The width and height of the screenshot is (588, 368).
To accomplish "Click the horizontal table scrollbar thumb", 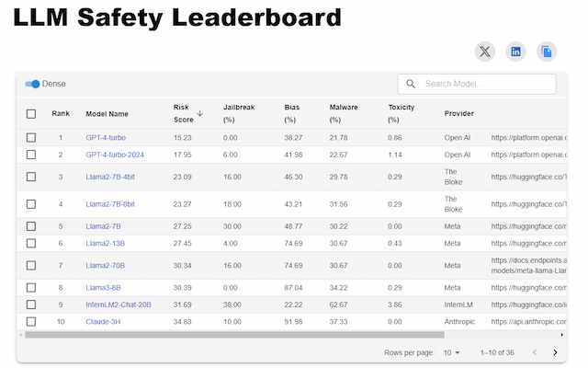I will pos(235,335).
